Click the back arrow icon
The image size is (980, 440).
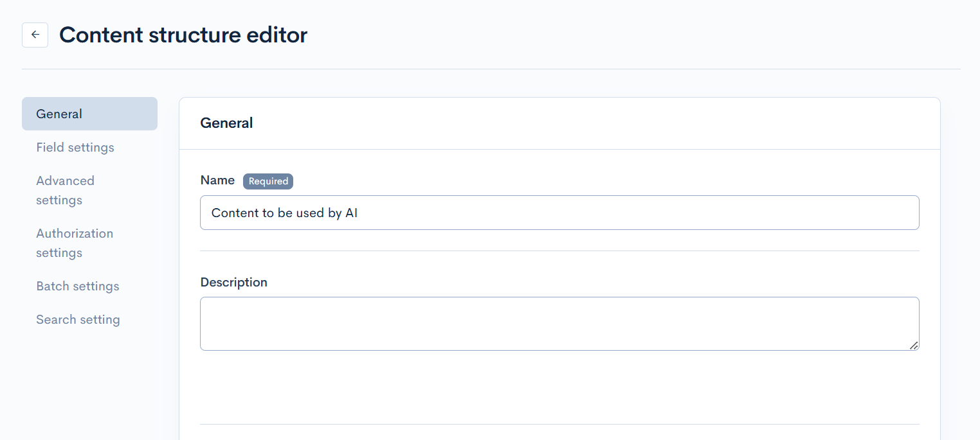tap(35, 35)
